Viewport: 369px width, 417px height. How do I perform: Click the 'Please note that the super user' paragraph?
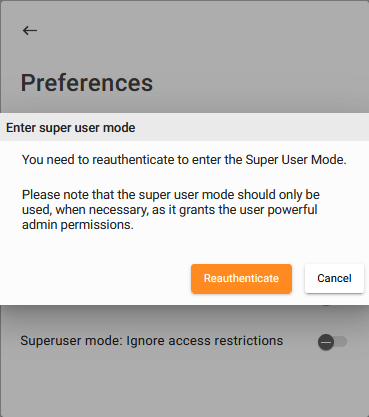[171, 210]
